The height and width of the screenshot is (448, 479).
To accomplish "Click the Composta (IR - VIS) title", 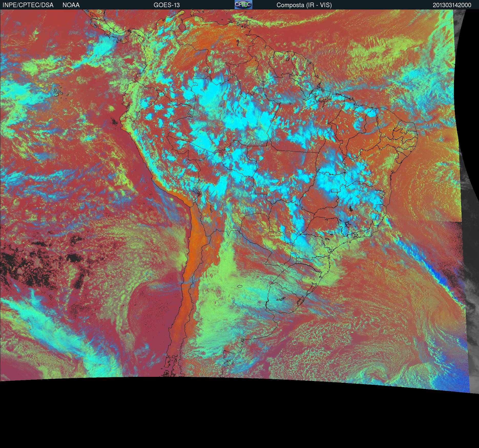I will pos(304,5).
